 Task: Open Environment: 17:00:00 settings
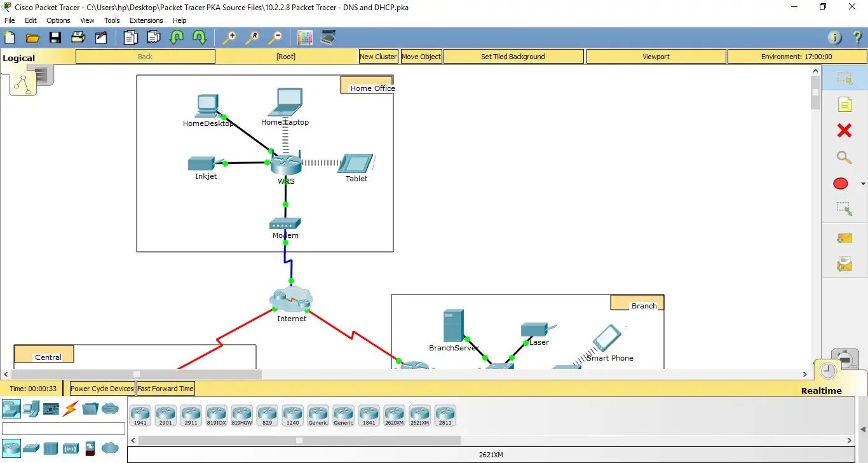(797, 57)
